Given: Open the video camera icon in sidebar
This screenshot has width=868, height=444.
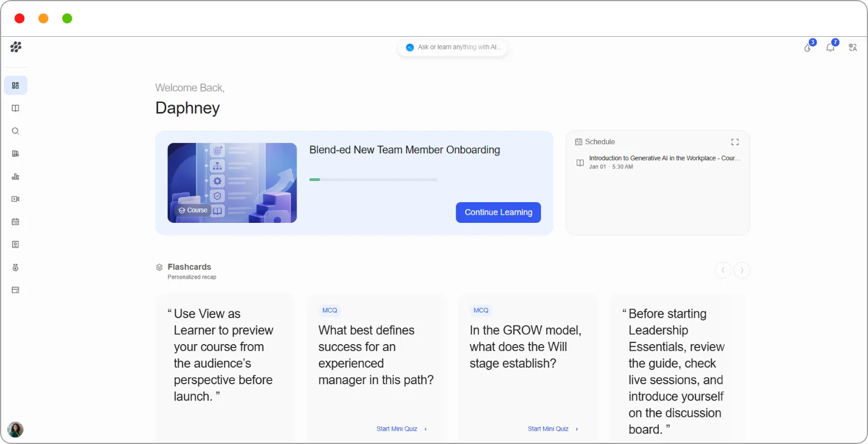Looking at the screenshot, I should [16, 199].
